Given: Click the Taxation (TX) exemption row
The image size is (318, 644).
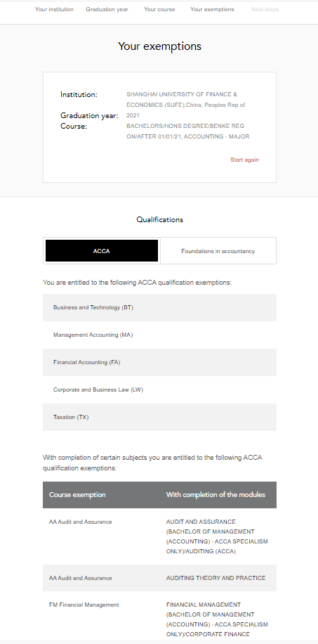Looking at the screenshot, I should 159,417.
